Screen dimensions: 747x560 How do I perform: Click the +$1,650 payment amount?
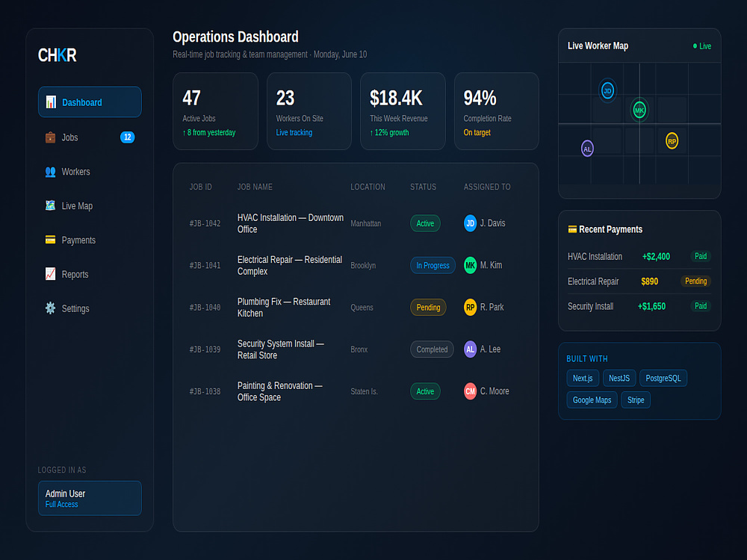(651, 306)
